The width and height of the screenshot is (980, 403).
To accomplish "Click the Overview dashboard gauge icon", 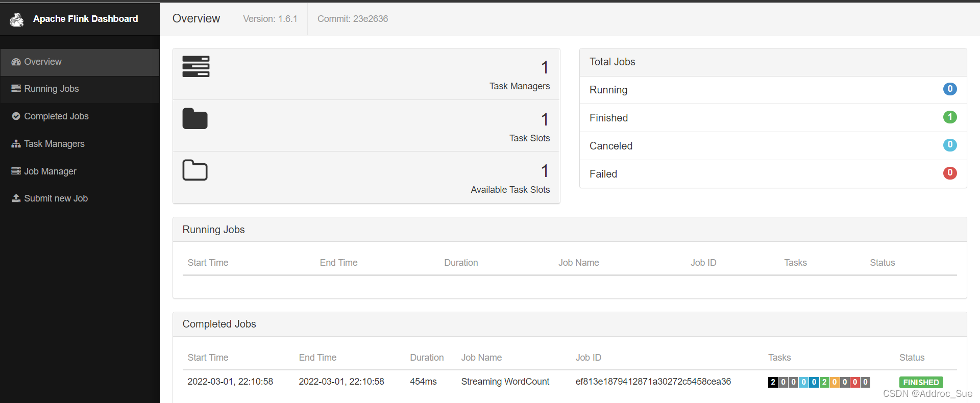I will 16,62.
